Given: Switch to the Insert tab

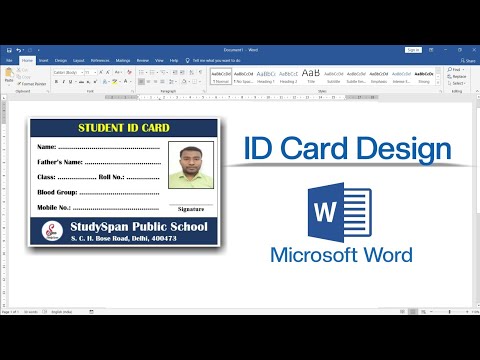Looking at the screenshot, I should pos(43,61).
